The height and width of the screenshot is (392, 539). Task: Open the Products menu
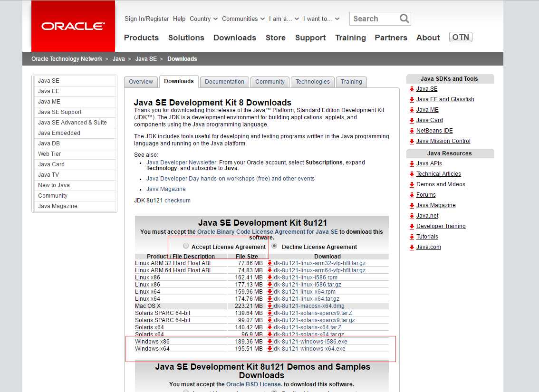click(x=141, y=38)
